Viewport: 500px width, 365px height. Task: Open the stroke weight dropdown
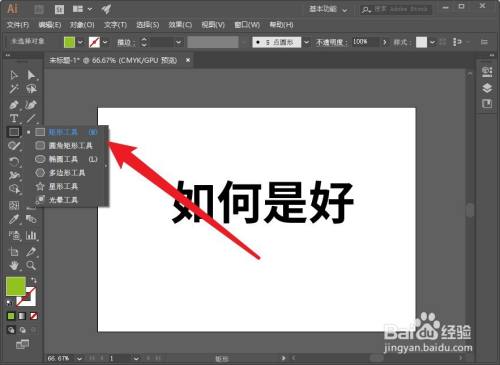[x=179, y=42]
